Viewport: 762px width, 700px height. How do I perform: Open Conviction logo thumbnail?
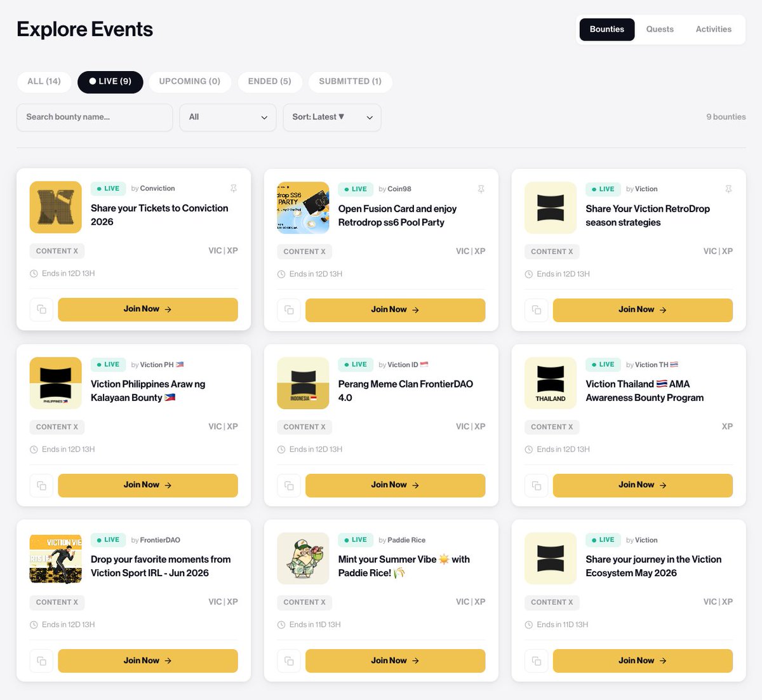click(56, 207)
